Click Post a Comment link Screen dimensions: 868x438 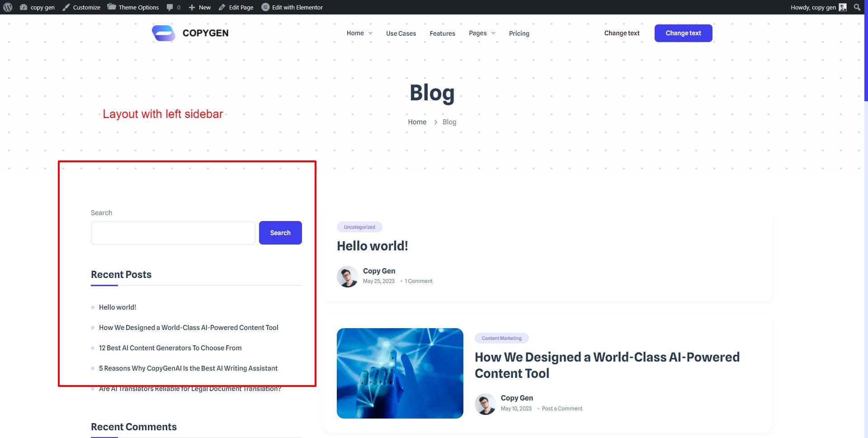pyautogui.click(x=562, y=409)
